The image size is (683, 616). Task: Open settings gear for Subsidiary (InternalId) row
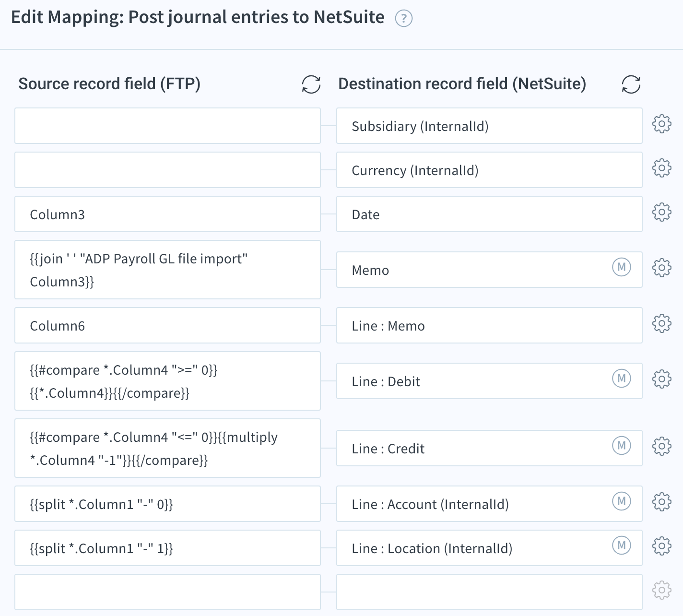click(x=661, y=124)
